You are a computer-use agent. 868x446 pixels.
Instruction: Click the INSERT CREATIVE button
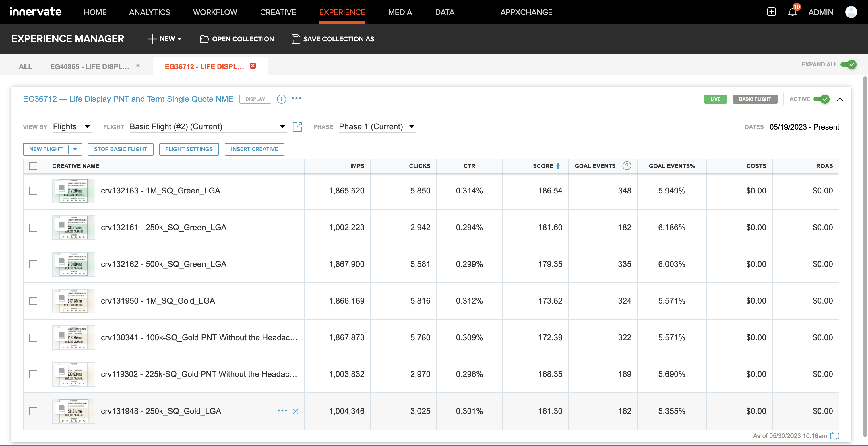pos(255,149)
